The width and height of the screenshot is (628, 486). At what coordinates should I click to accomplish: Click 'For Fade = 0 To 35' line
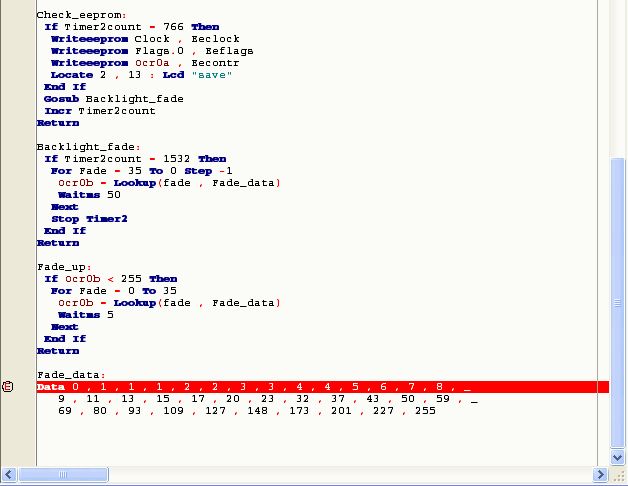(114, 291)
